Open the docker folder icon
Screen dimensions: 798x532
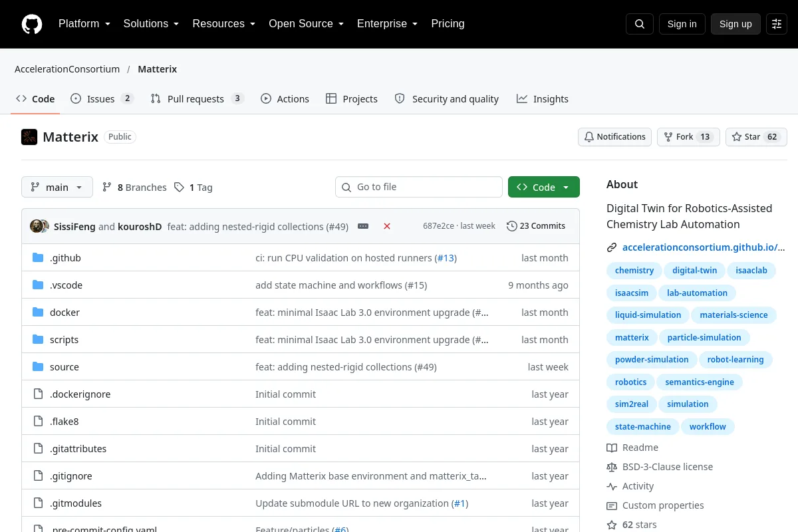[x=38, y=313]
